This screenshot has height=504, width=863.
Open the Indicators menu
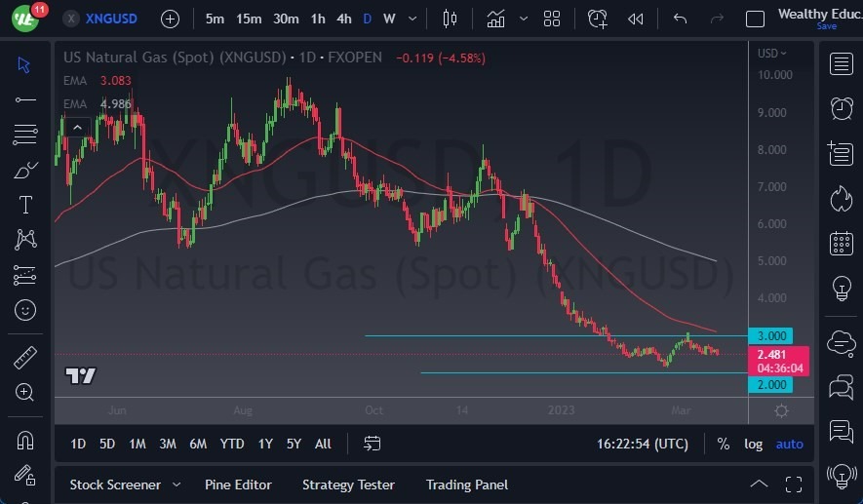click(495, 19)
